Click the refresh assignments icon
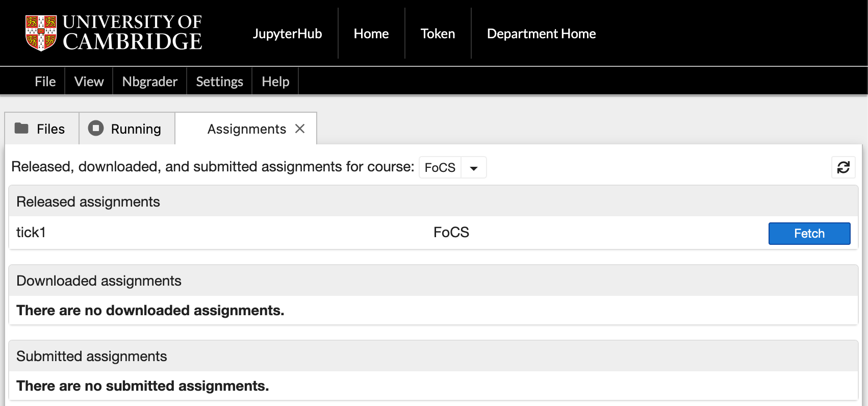868x406 pixels. point(843,167)
